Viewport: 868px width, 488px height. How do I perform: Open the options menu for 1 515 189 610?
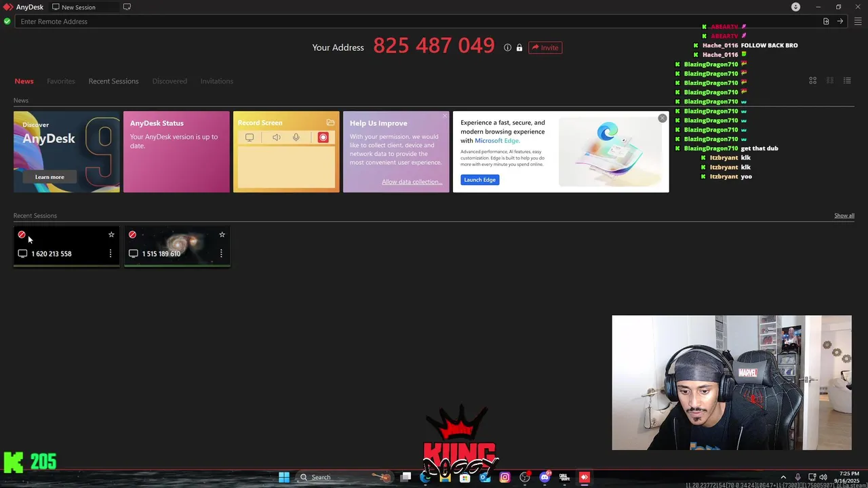click(x=221, y=253)
